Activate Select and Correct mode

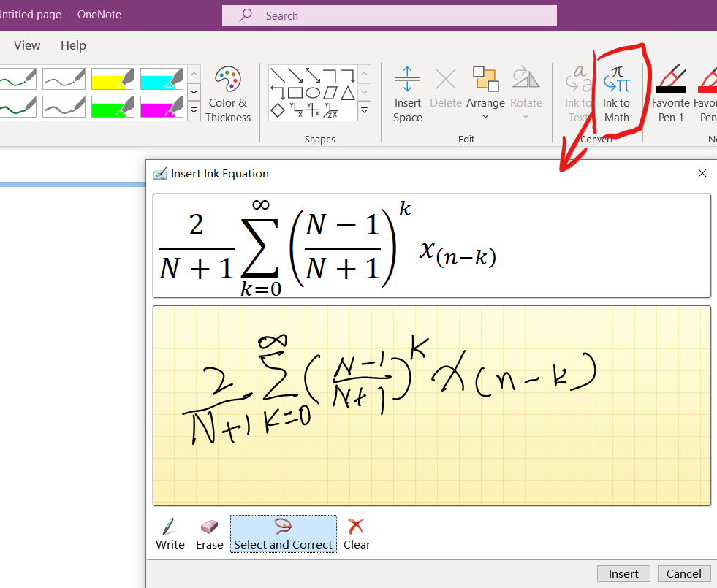[283, 533]
